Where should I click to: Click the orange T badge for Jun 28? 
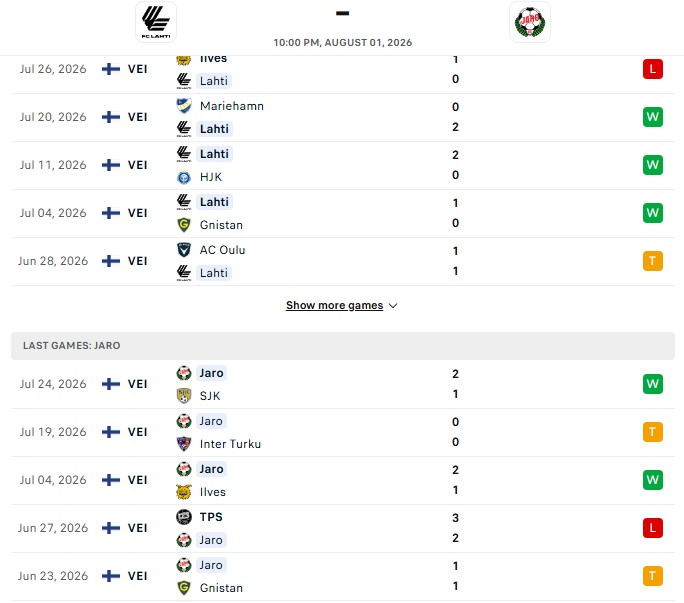tap(653, 261)
